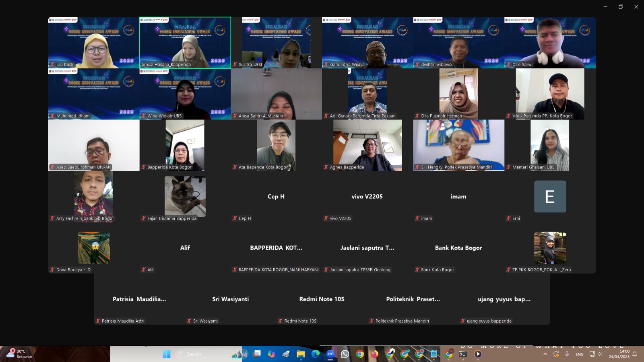Select dwihari wibowo video tile
This screenshot has width=644, height=362.
pos(458,43)
